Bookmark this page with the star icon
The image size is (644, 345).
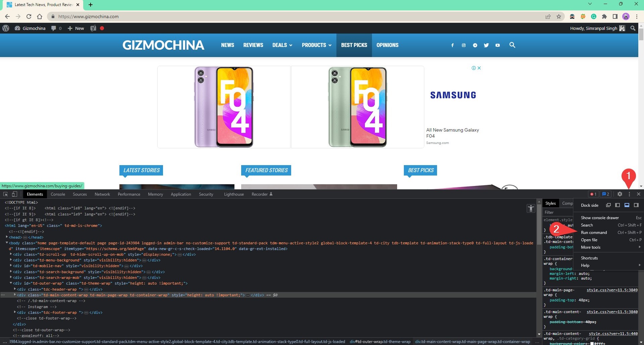click(x=559, y=16)
